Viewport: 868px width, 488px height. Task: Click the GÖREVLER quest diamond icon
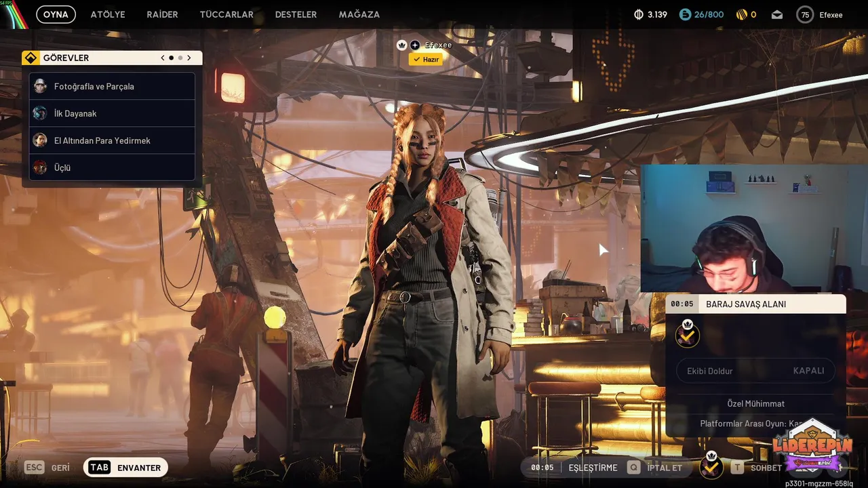(31, 58)
